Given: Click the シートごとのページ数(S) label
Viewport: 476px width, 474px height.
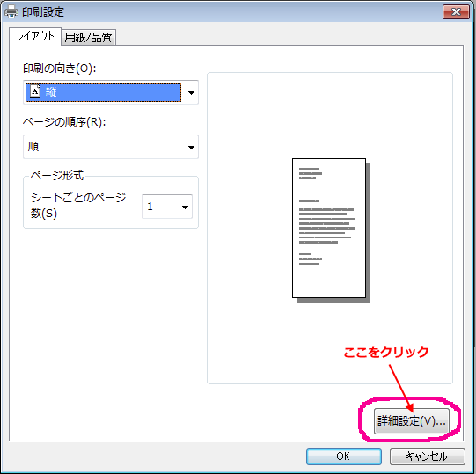Looking at the screenshot, I should 78,206.
